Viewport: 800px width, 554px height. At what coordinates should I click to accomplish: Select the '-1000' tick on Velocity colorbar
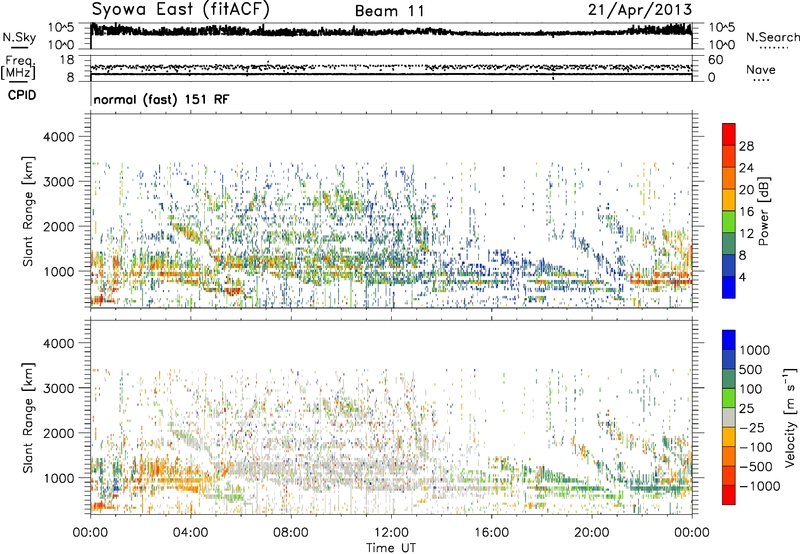point(759,486)
